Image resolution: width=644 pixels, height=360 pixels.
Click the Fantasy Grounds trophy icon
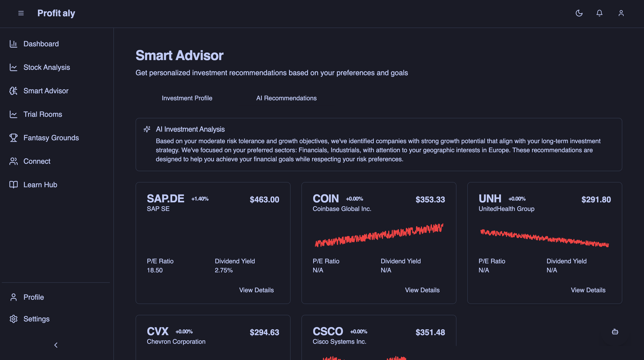(x=13, y=138)
